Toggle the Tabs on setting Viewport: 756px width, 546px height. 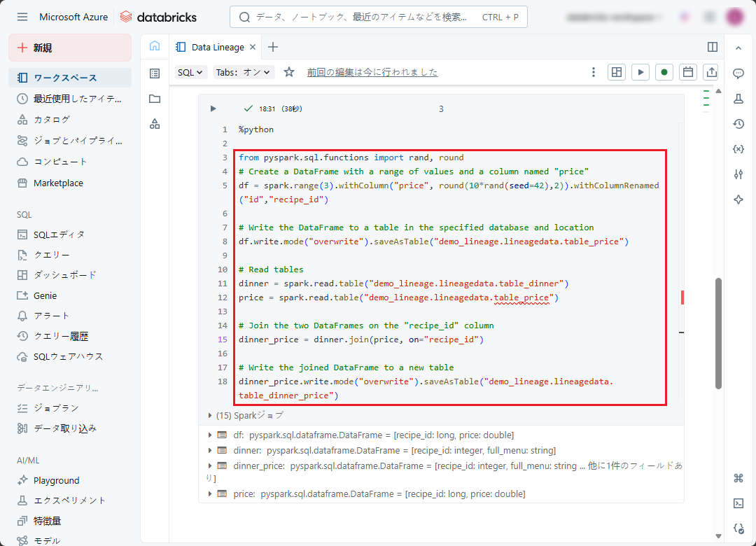(x=244, y=72)
